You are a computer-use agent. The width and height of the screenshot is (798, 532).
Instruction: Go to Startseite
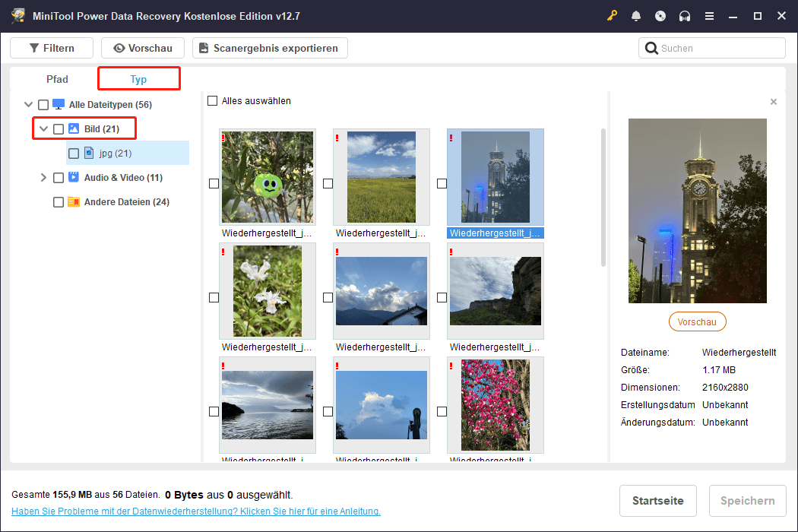(x=657, y=500)
